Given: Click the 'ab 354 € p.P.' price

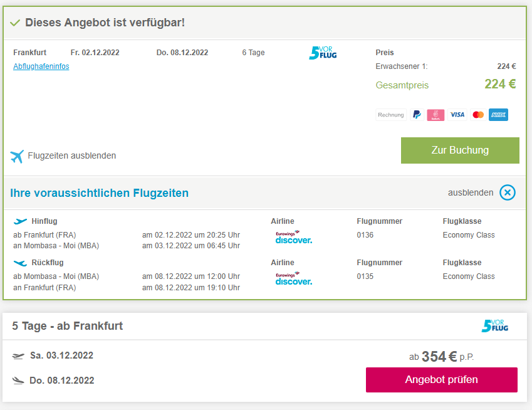Looking at the screenshot, I should 441,357.
